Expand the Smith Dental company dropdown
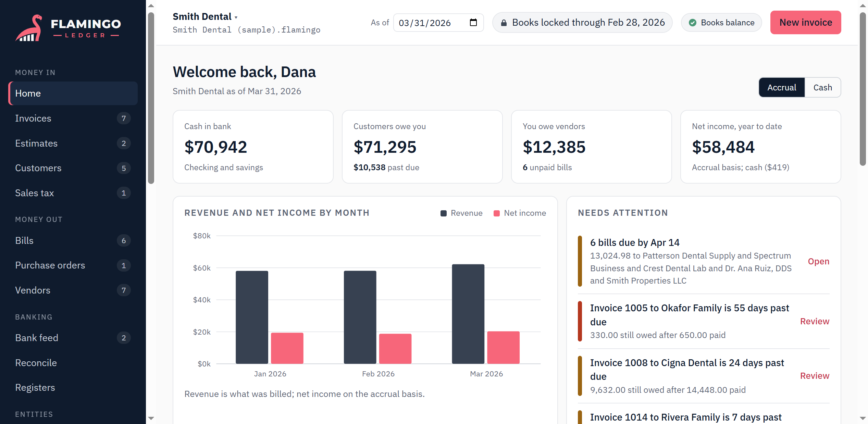 click(x=205, y=16)
